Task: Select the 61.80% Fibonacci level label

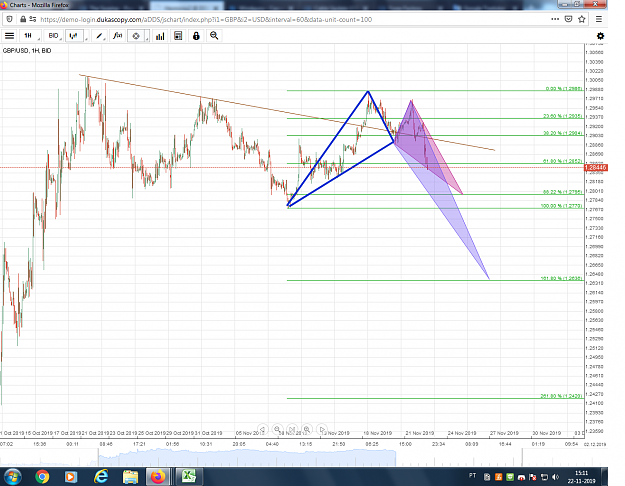Action: [x=562, y=161]
